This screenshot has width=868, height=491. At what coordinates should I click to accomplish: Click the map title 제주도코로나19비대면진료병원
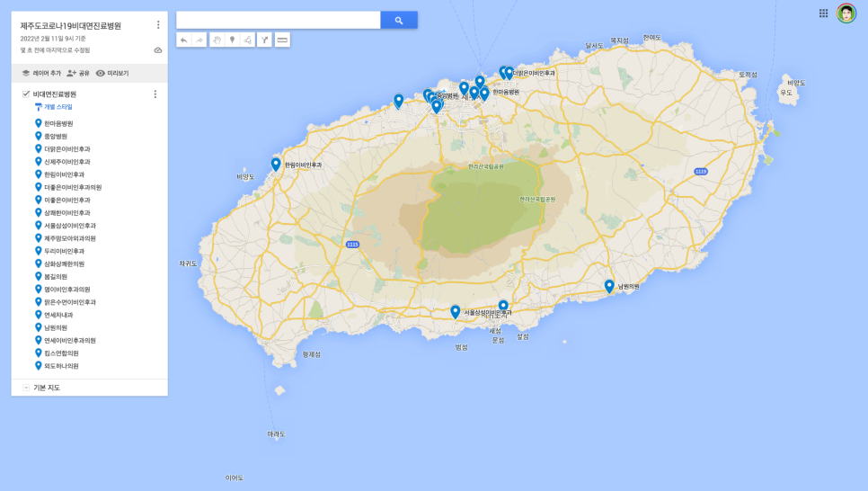tap(71, 25)
